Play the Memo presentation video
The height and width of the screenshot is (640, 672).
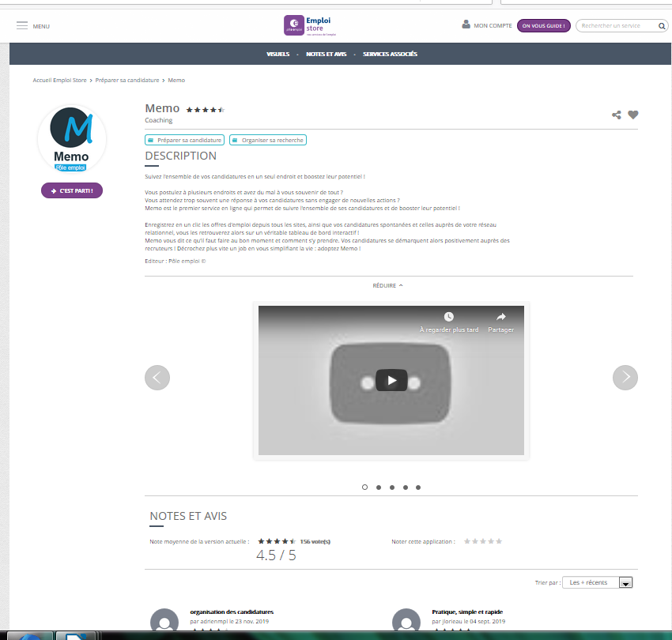click(x=391, y=380)
